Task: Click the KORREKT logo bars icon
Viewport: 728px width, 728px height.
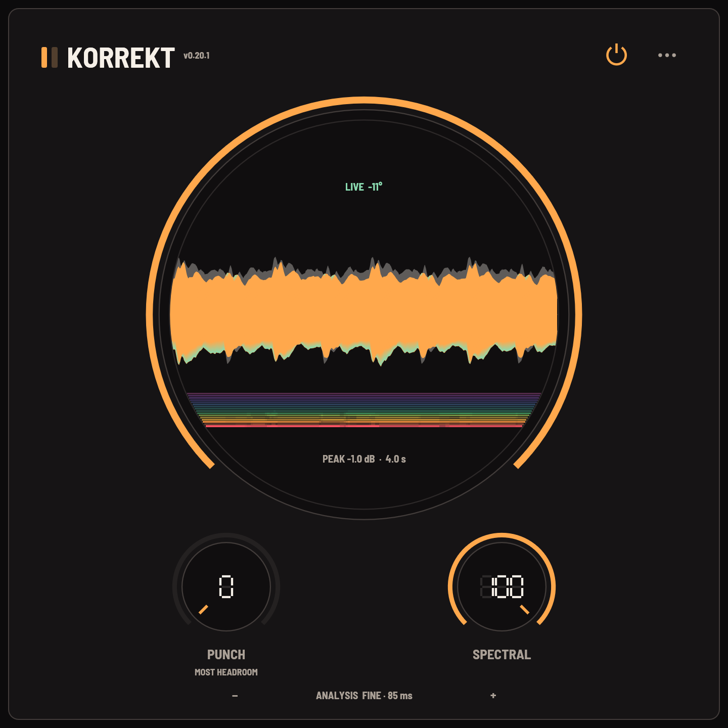Action: tap(50, 57)
